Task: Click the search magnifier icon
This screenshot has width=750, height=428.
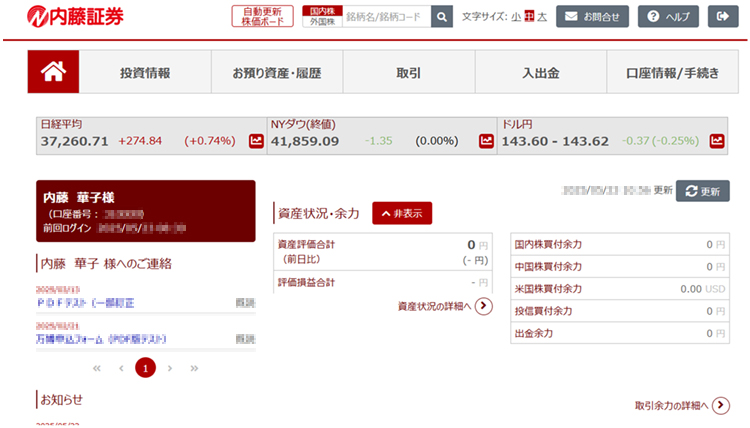Action: point(442,17)
